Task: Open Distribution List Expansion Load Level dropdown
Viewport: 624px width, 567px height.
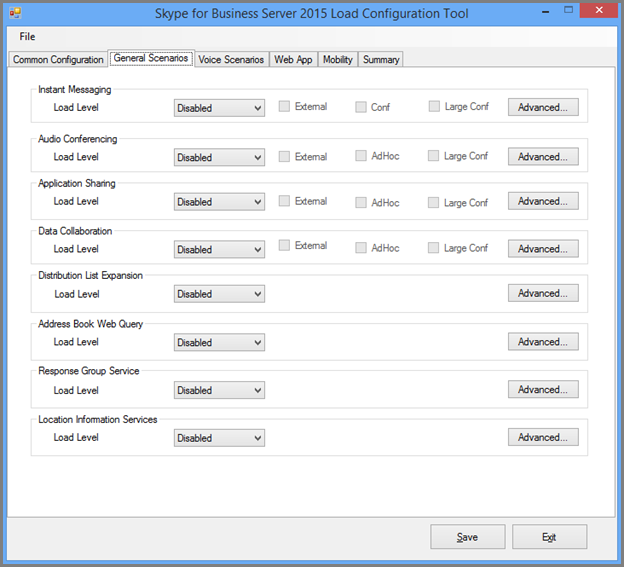Action: click(x=219, y=294)
